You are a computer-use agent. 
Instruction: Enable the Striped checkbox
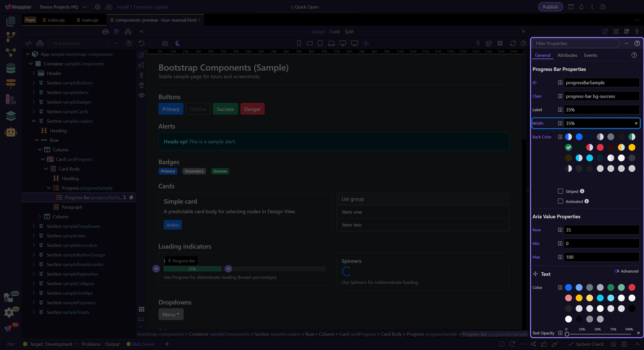(x=560, y=191)
